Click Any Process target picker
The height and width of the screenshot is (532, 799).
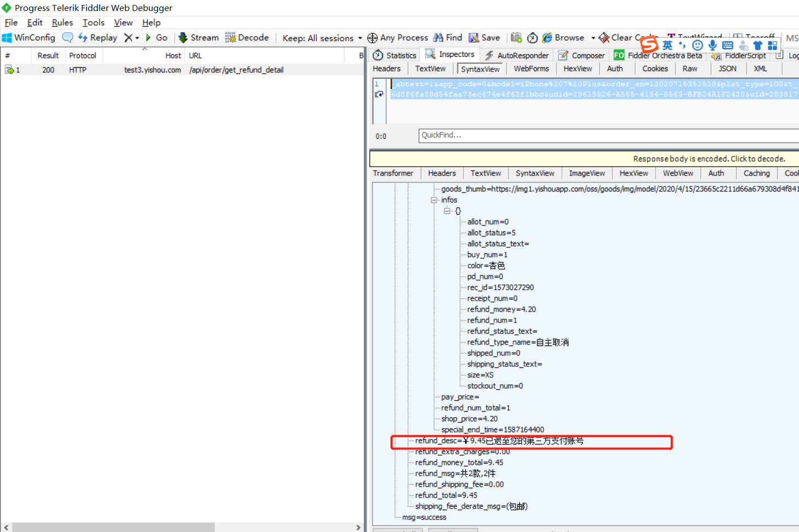pyautogui.click(x=398, y=38)
